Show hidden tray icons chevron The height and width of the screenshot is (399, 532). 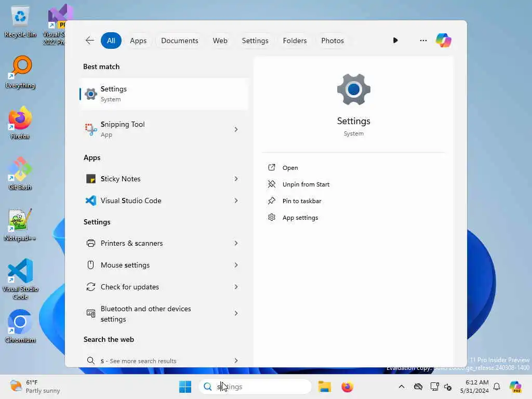pos(402,387)
